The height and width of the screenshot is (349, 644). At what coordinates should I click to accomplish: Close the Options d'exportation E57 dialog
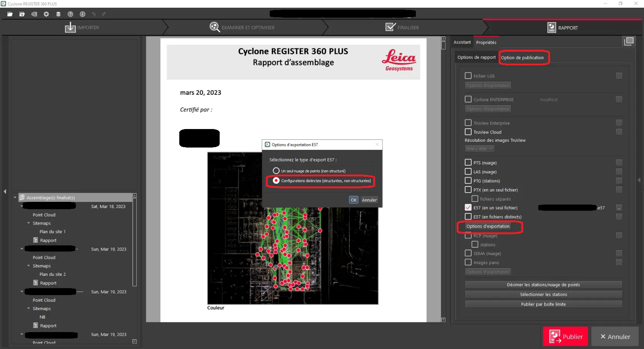pyautogui.click(x=377, y=144)
